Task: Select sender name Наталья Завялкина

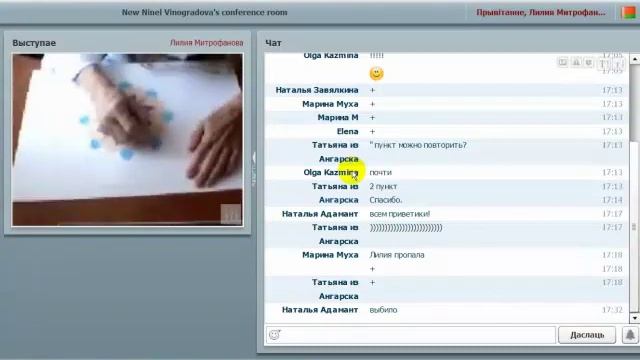Action: 317,90
